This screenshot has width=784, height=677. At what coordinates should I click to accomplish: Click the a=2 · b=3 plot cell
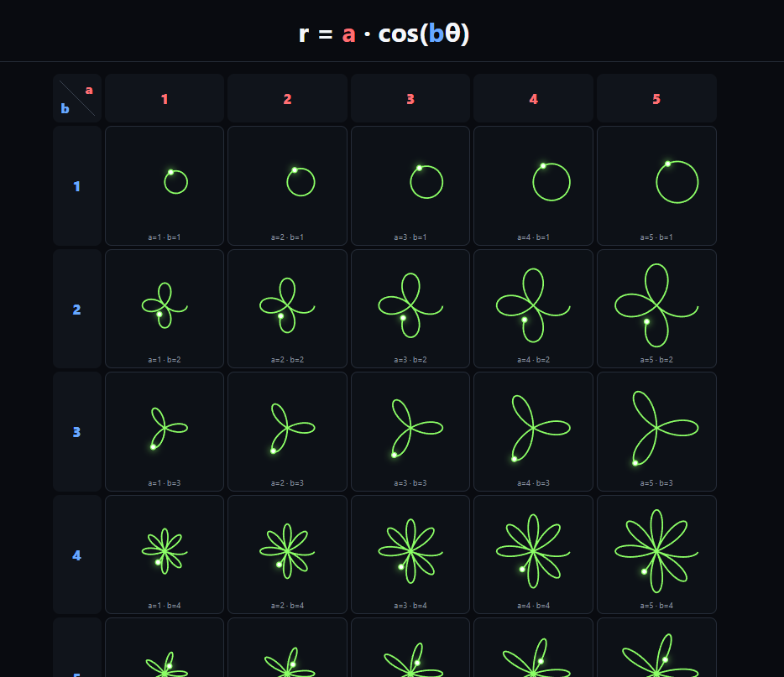(x=288, y=432)
